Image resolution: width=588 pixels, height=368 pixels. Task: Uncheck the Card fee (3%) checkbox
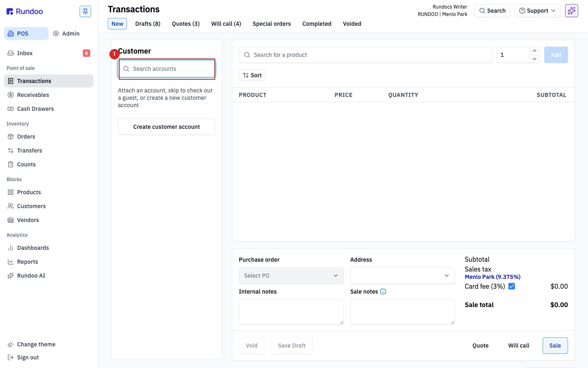pyautogui.click(x=512, y=286)
